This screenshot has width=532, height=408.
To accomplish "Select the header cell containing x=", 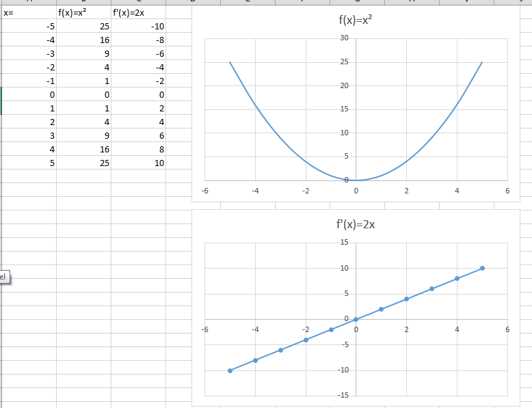I will point(29,13).
